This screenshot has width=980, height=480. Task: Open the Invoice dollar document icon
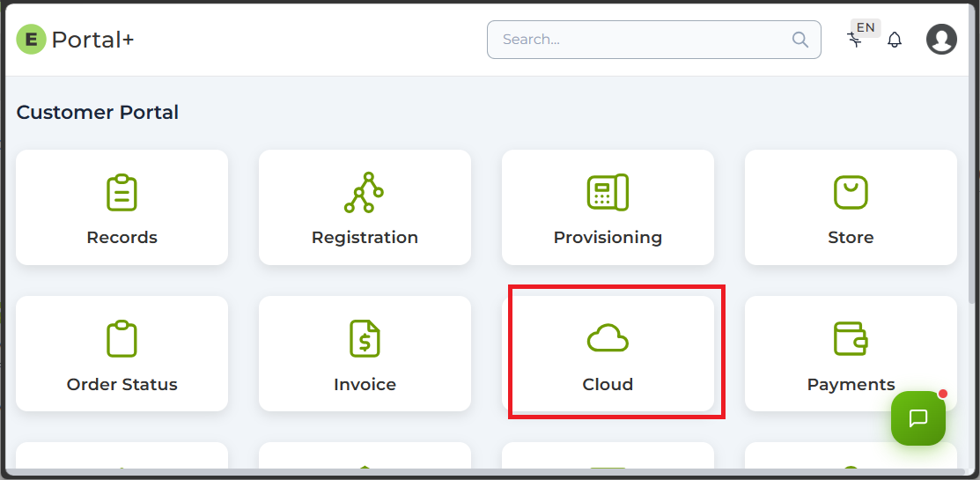click(x=365, y=339)
